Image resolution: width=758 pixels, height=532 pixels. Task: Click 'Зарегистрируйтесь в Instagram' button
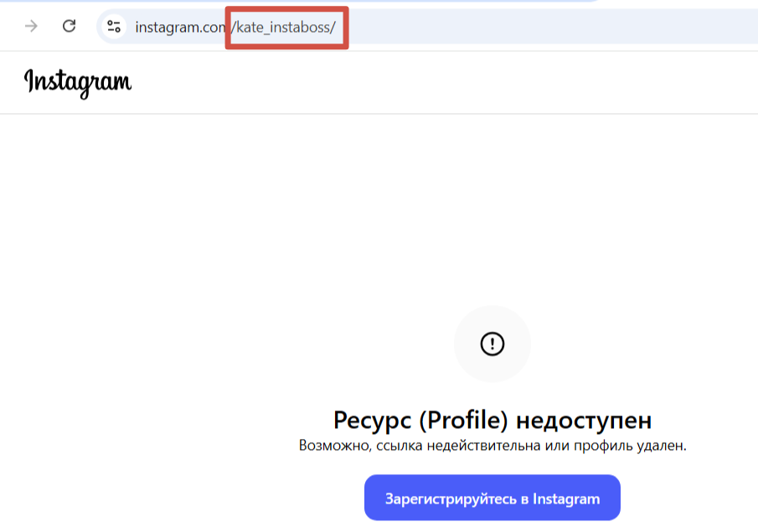point(492,498)
